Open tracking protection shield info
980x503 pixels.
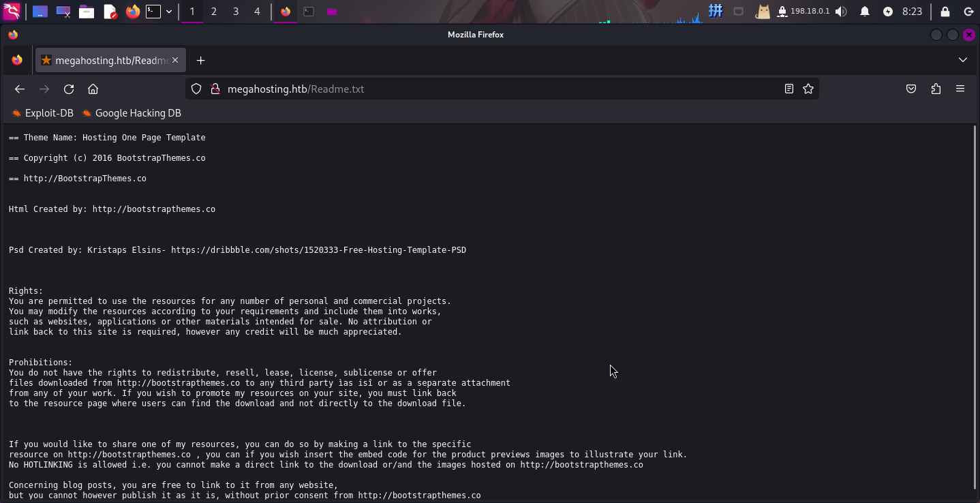tap(196, 89)
